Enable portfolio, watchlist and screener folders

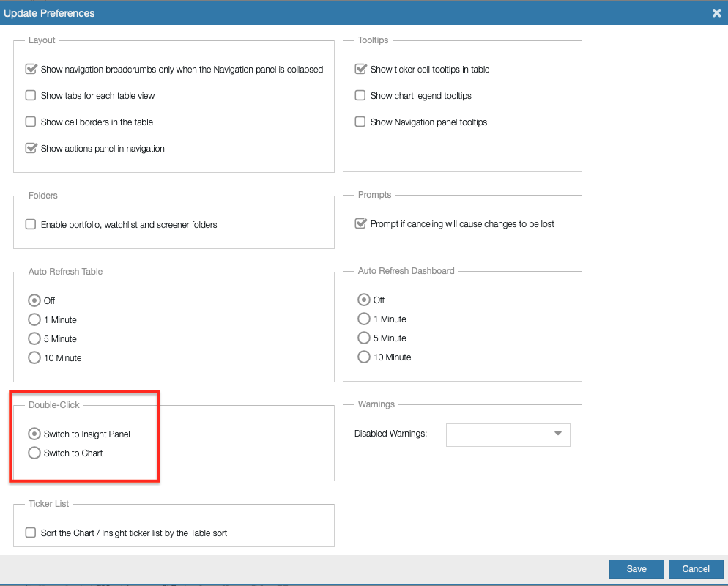(x=31, y=225)
